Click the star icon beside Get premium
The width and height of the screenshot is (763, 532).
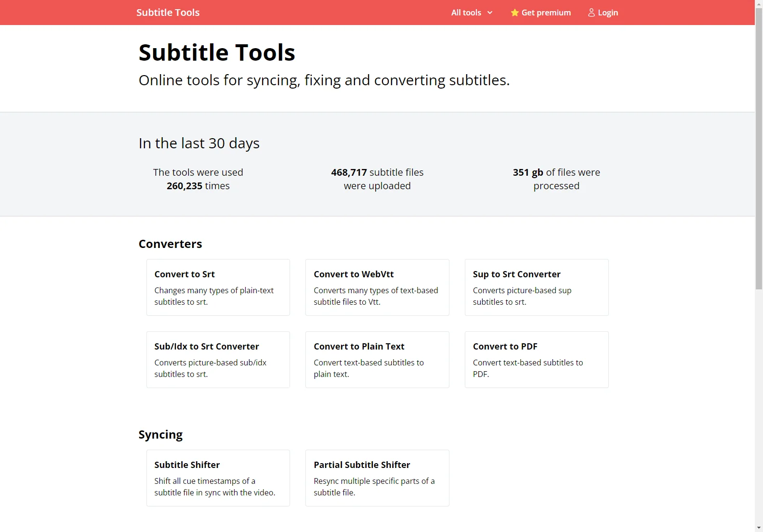pyautogui.click(x=515, y=13)
